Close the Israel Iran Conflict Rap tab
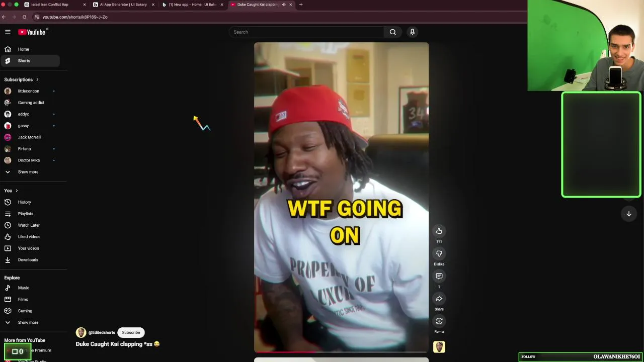 84,5
